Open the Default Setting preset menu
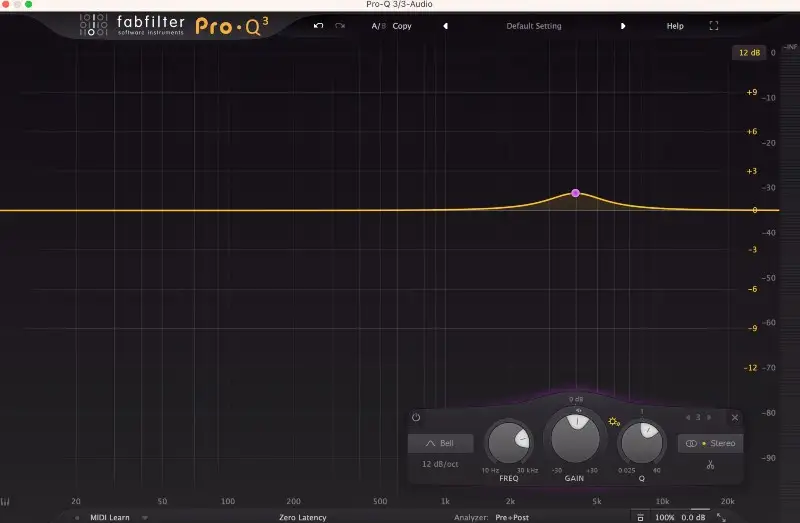The image size is (800, 523). 534,26
